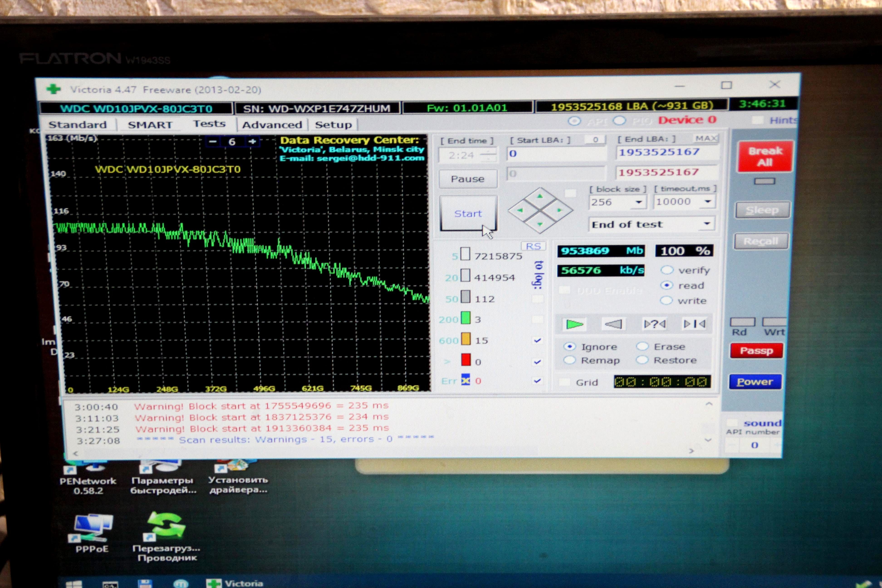Click the Err blue cross block icon
This screenshot has height=588, width=882.
coord(465,380)
